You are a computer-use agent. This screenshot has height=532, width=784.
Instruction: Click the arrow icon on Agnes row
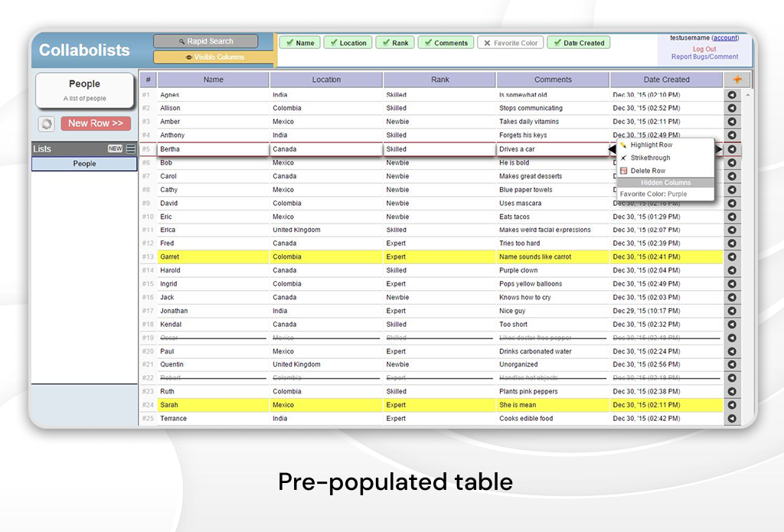click(x=732, y=95)
